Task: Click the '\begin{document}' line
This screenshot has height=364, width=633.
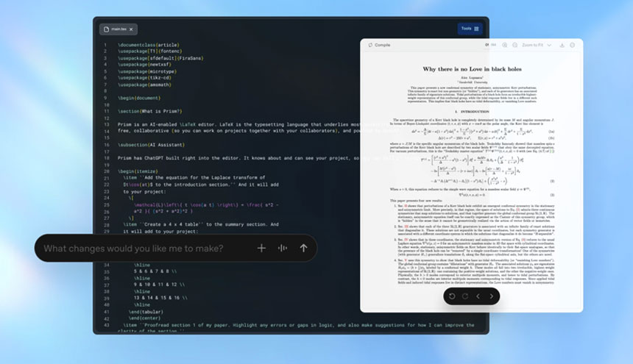Action: click(139, 98)
